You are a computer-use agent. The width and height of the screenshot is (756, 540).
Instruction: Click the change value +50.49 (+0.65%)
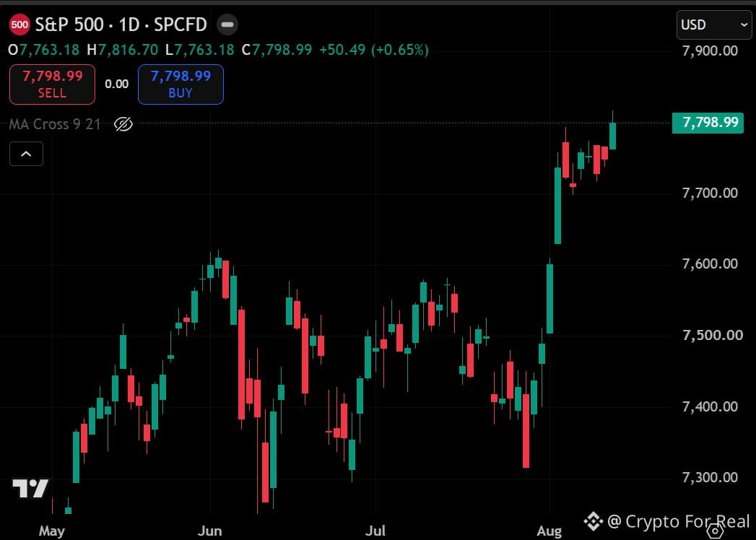pos(374,50)
